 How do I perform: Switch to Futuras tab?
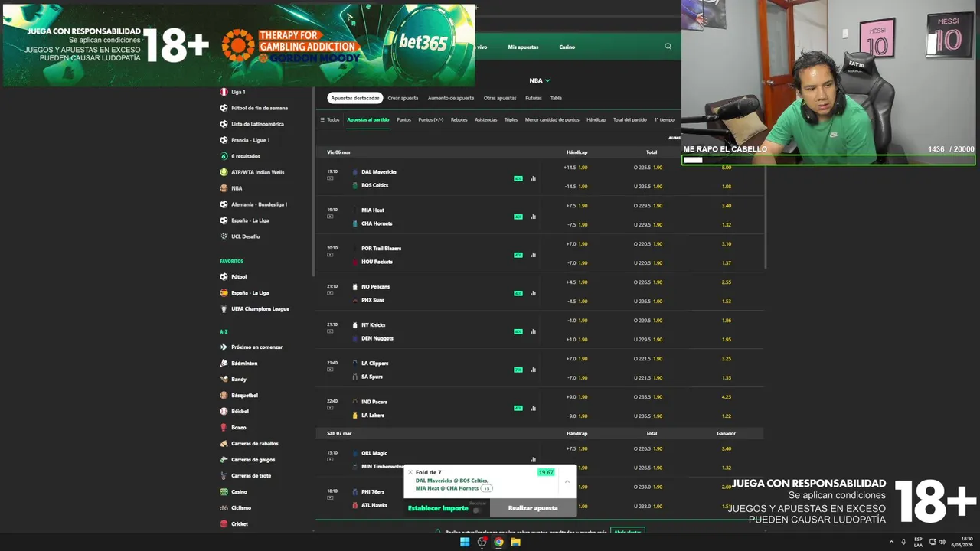coord(534,98)
